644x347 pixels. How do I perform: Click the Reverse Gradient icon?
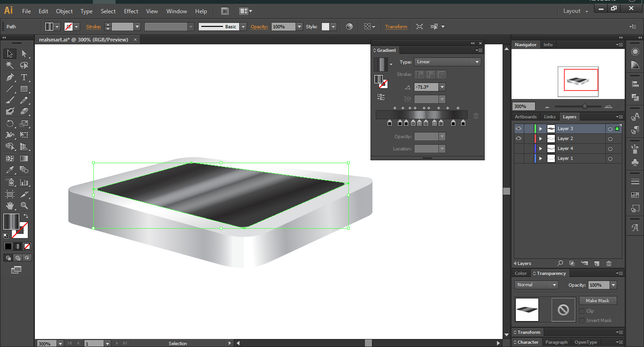click(x=381, y=97)
